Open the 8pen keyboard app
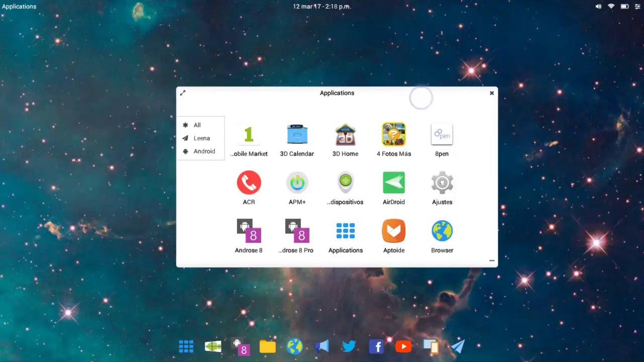This screenshot has height=362, width=644. [442, 140]
